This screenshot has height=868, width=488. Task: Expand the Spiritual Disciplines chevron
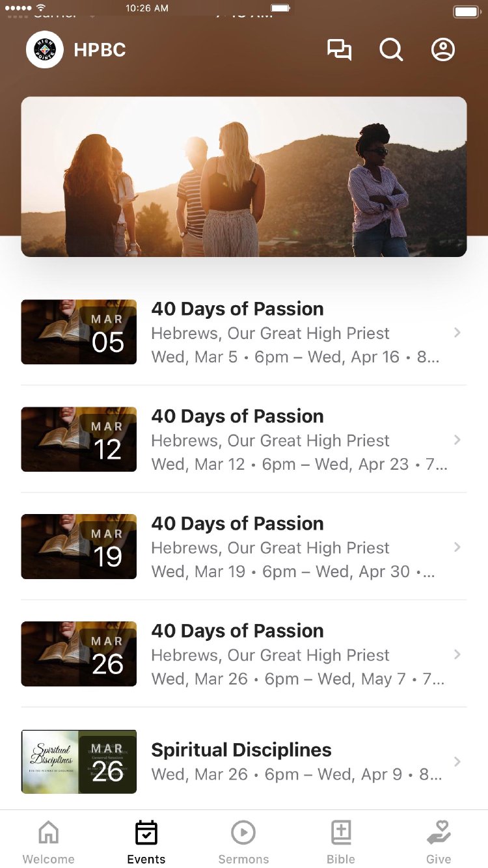point(457,761)
